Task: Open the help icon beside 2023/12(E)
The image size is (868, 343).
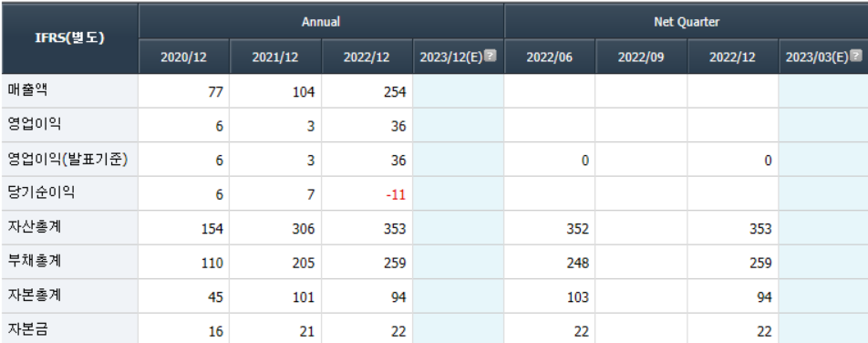Action: pos(491,56)
